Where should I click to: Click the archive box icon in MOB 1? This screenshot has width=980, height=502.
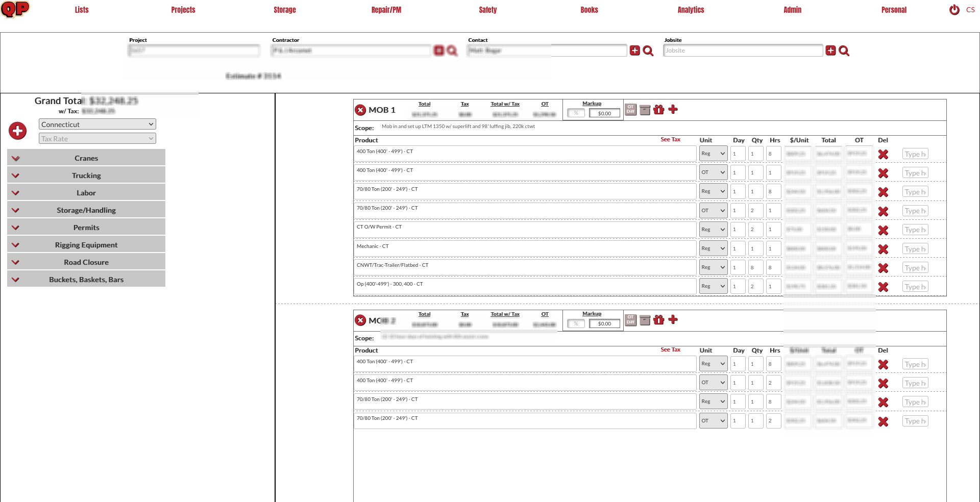pos(645,110)
